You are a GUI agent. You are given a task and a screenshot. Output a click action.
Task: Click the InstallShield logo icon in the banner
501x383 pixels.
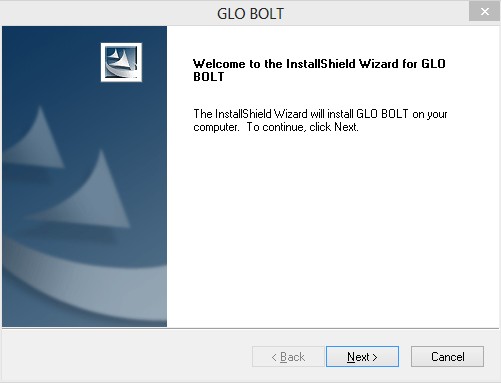pos(121,62)
